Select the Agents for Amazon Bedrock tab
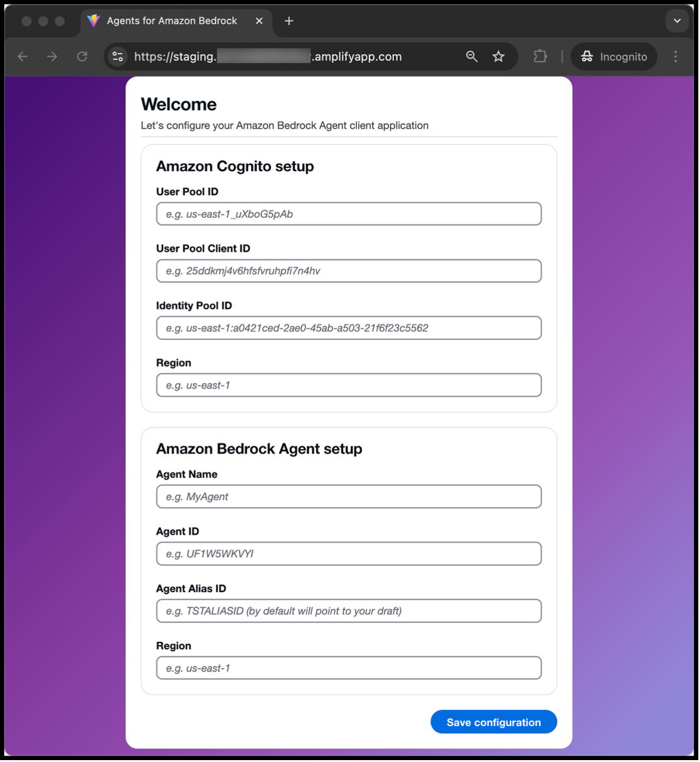Viewport: 700px width, 762px height. click(176, 21)
